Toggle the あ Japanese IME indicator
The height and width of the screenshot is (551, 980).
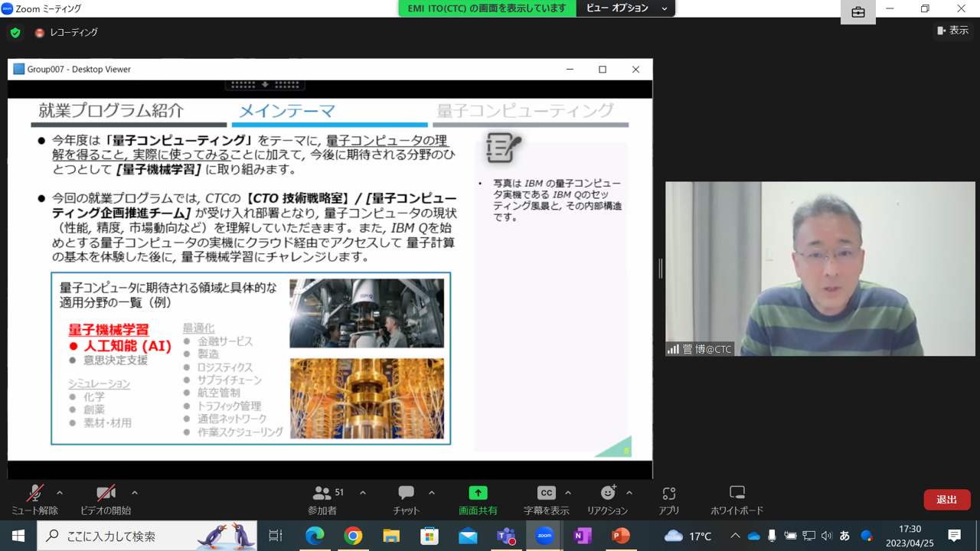point(845,536)
